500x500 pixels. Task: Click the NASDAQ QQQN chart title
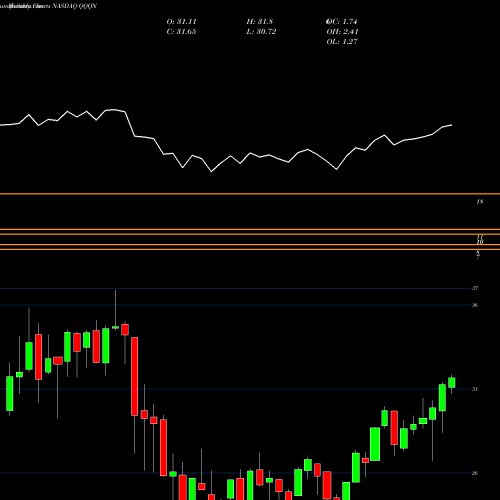[74, 6]
